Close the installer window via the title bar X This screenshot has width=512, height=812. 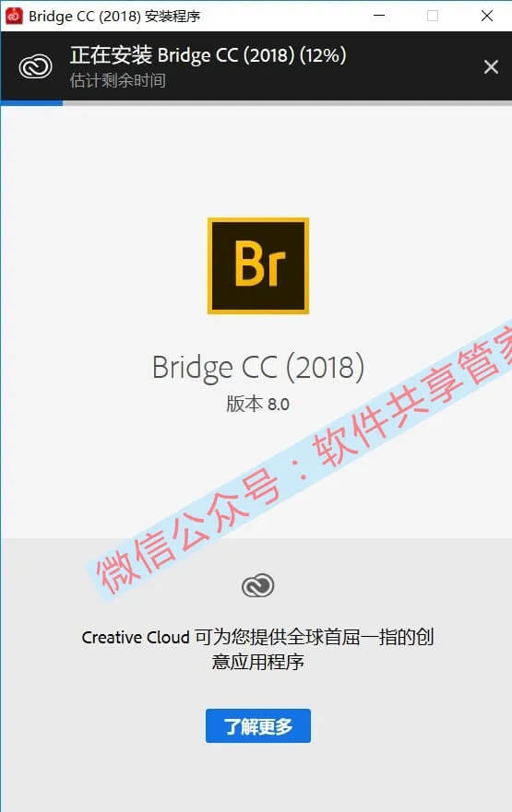coord(486,16)
